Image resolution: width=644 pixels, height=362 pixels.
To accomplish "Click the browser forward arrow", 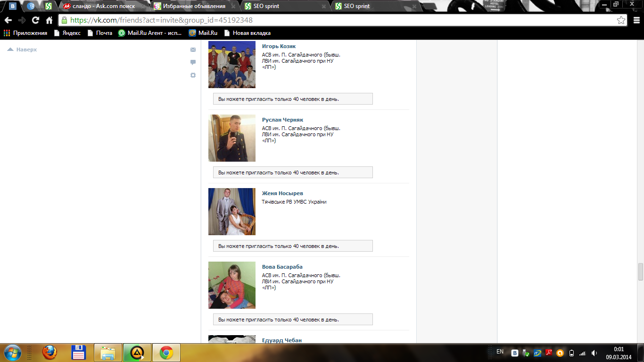I will point(22,20).
